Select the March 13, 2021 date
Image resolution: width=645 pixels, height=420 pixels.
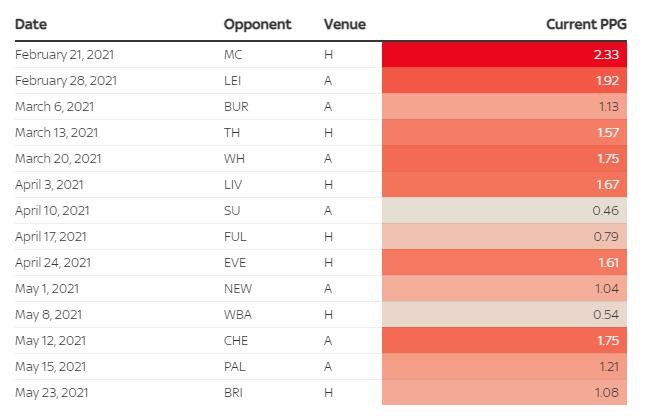(x=57, y=132)
